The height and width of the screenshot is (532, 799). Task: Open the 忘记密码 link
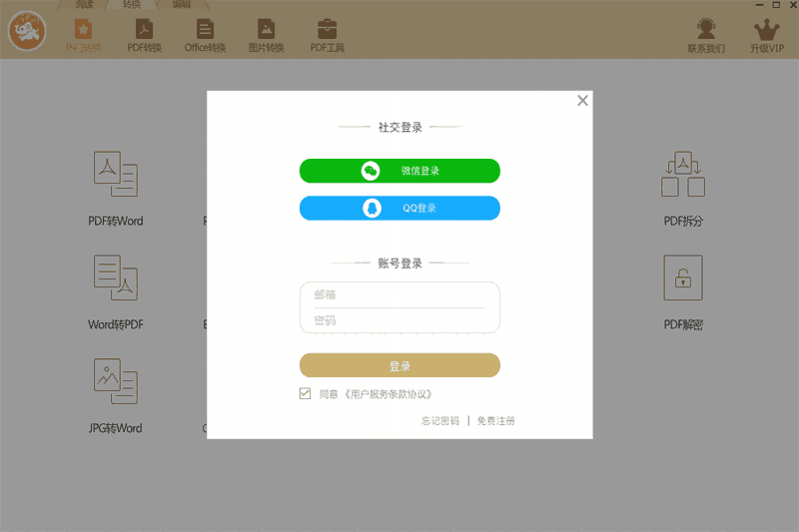(x=439, y=421)
